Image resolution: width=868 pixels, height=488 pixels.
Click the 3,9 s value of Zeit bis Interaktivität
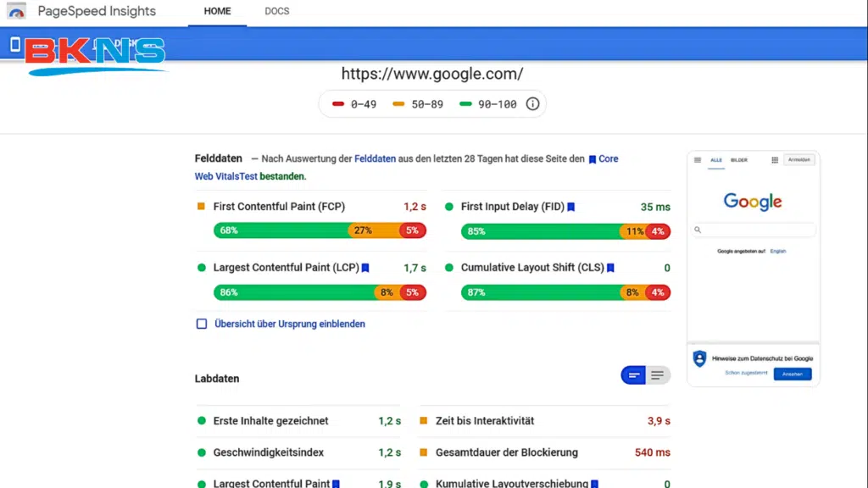[659, 421]
